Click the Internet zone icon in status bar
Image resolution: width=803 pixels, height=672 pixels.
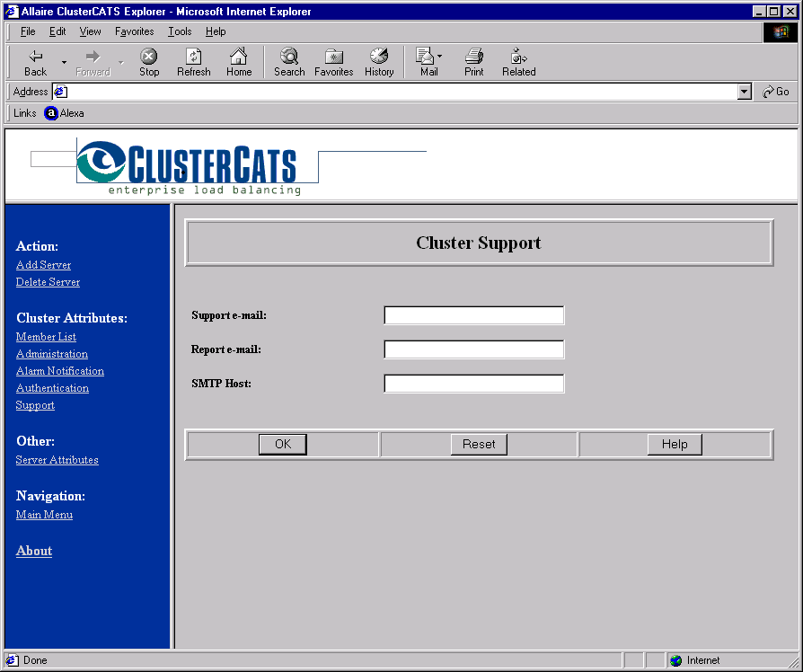(676, 660)
